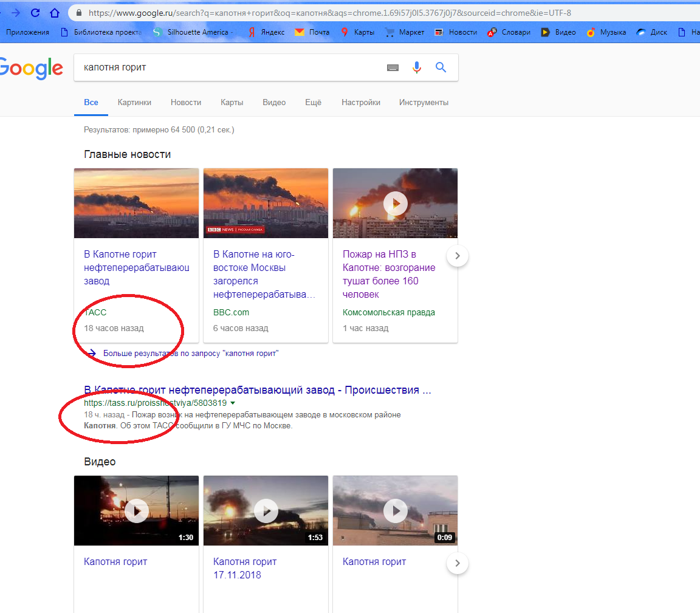Reload the page with the browser refresh icon
This screenshot has width=700, height=613.
[35, 13]
